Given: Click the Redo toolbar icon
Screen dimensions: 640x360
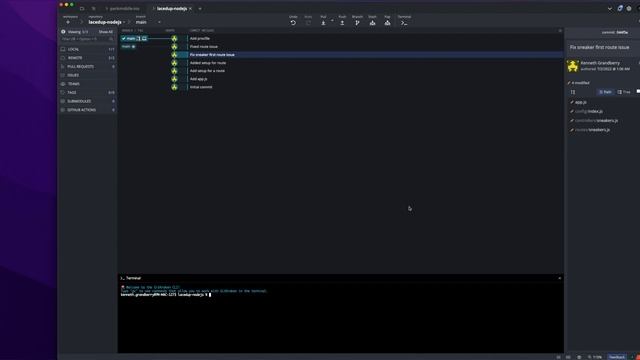Looking at the screenshot, I should coord(308,23).
